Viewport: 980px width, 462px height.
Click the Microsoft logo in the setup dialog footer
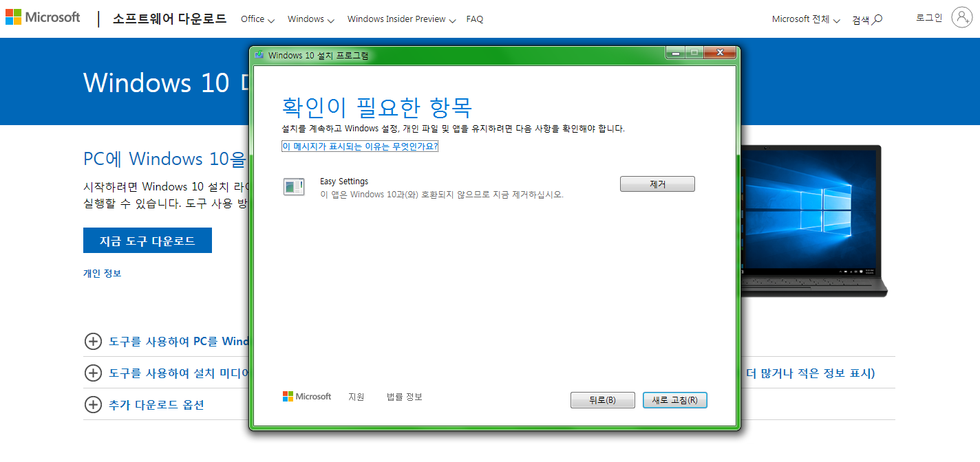pyautogui.click(x=307, y=397)
